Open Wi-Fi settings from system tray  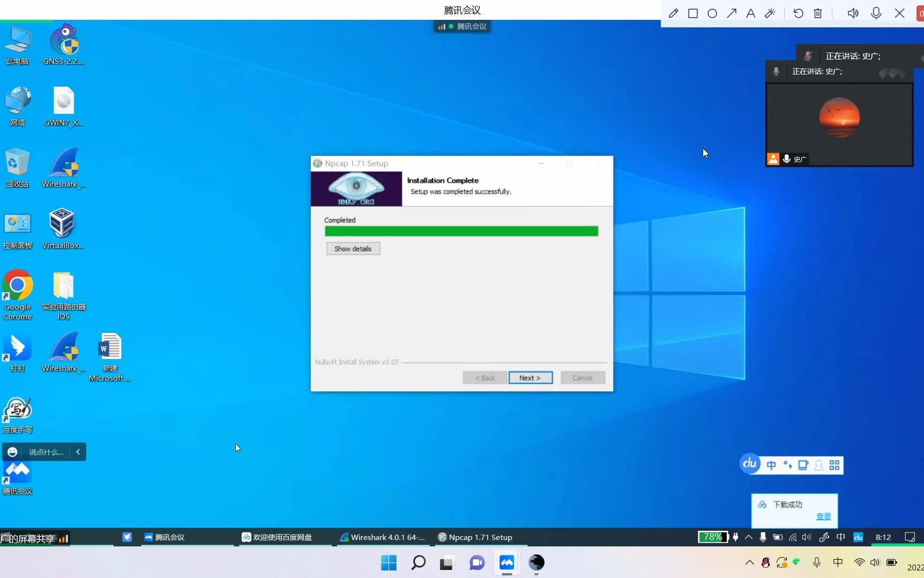point(859,562)
